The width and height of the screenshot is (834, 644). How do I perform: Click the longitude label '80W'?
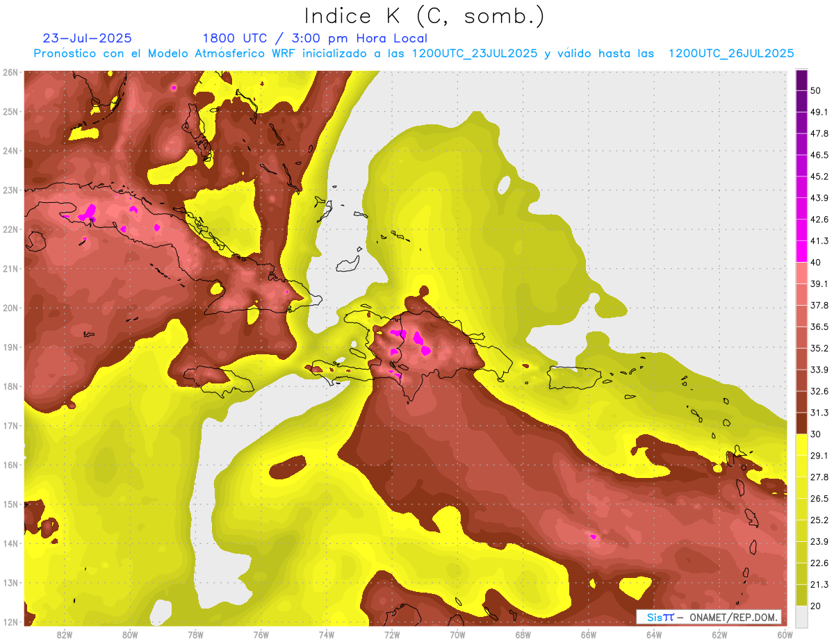130,635
